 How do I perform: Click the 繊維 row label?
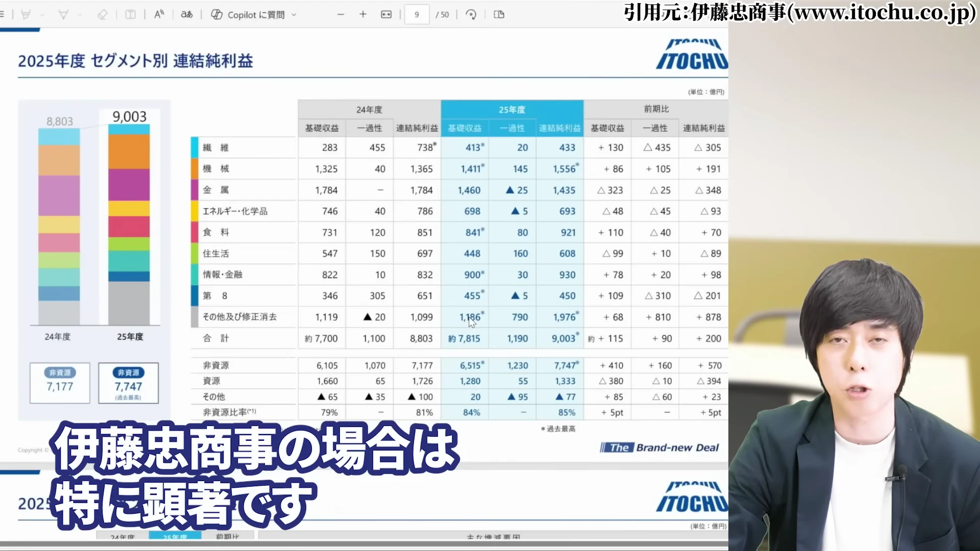pyautogui.click(x=216, y=147)
